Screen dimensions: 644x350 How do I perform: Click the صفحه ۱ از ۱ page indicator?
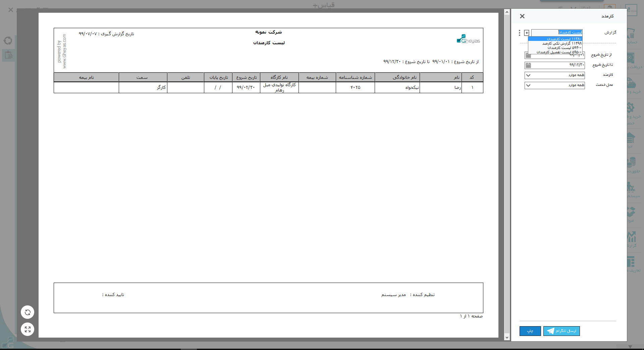(471, 316)
